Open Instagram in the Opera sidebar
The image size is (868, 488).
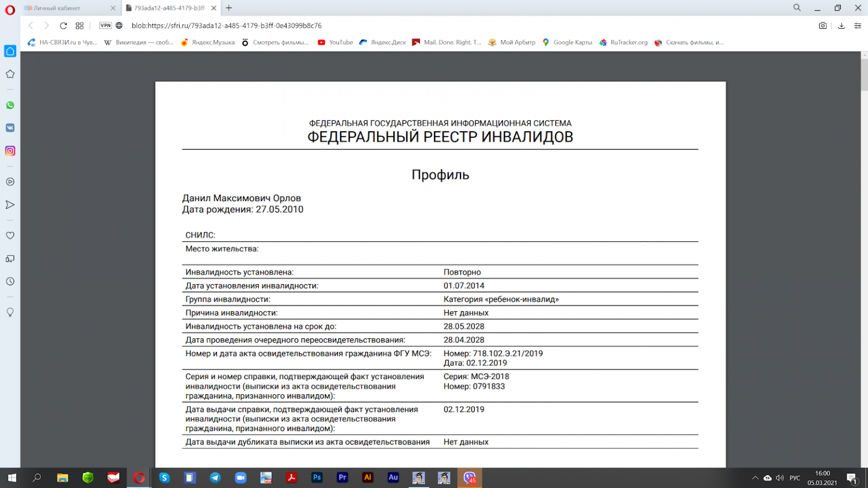coord(10,151)
